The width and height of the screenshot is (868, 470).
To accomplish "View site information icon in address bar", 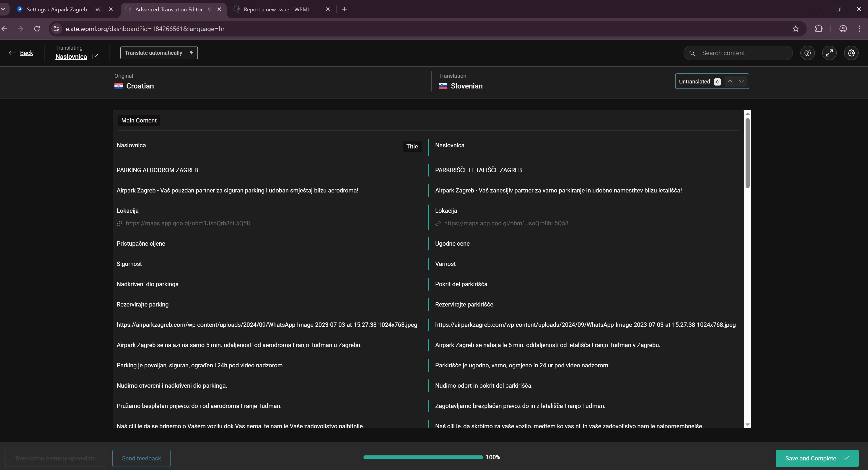I will pos(57,29).
